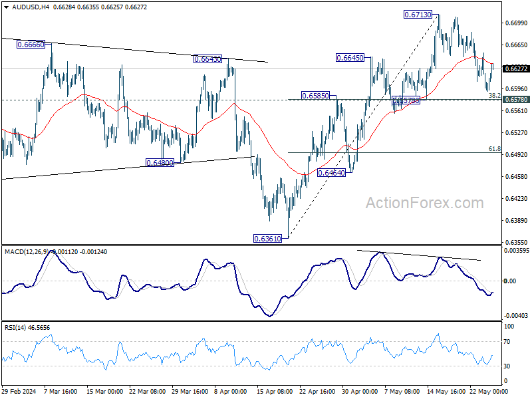Click the 0.65780 level marker on price axis
Viewport: 532px width, 399px height.
coord(517,99)
